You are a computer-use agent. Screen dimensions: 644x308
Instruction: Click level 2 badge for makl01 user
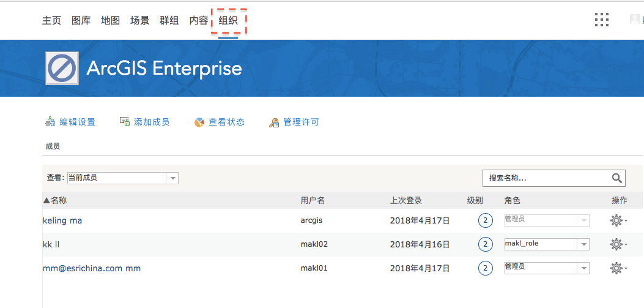485,268
